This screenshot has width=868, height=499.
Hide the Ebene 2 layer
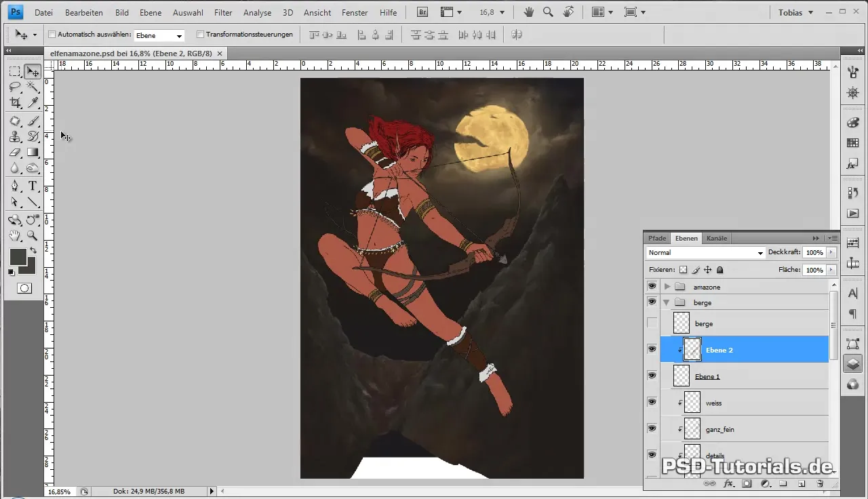click(x=652, y=350)
